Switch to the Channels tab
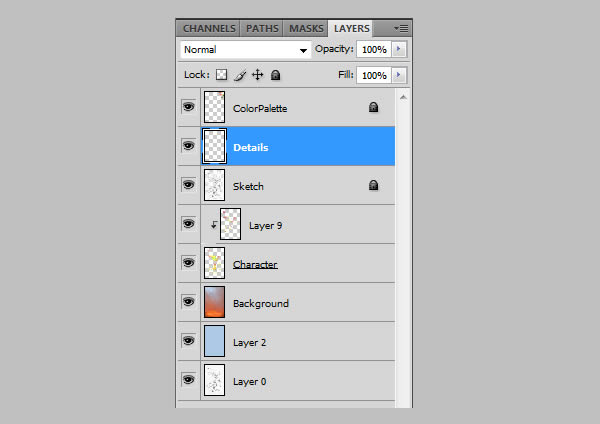Screen dimensions: 600x424 coord(209,29)
